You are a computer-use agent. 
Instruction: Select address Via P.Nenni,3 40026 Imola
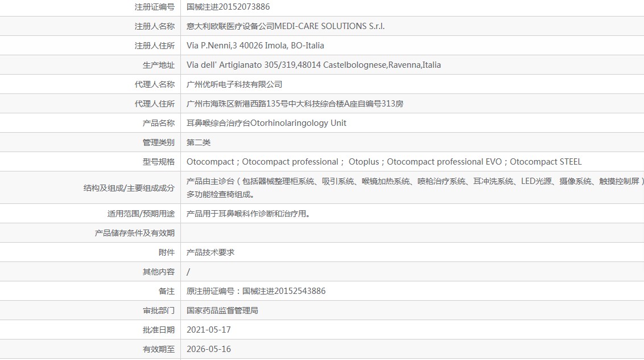coord(255,46)
